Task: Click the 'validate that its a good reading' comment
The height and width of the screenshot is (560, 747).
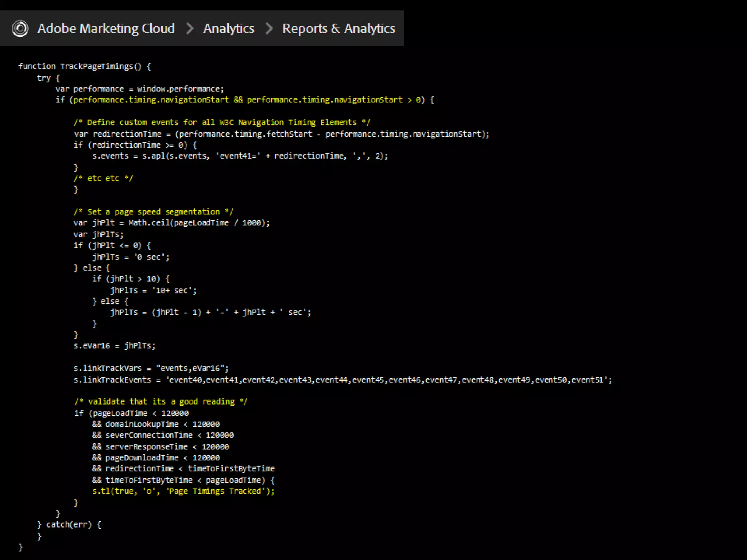Action: (x=160, y=402)
